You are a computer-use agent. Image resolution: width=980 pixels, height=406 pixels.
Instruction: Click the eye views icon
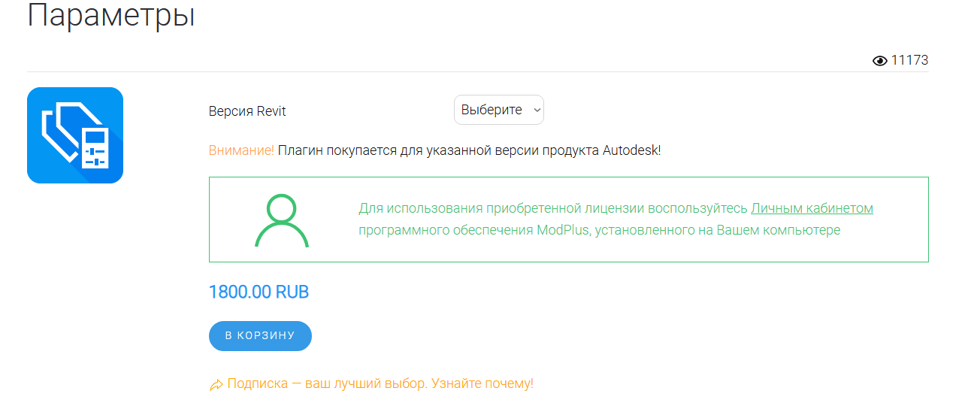(880, 61)
